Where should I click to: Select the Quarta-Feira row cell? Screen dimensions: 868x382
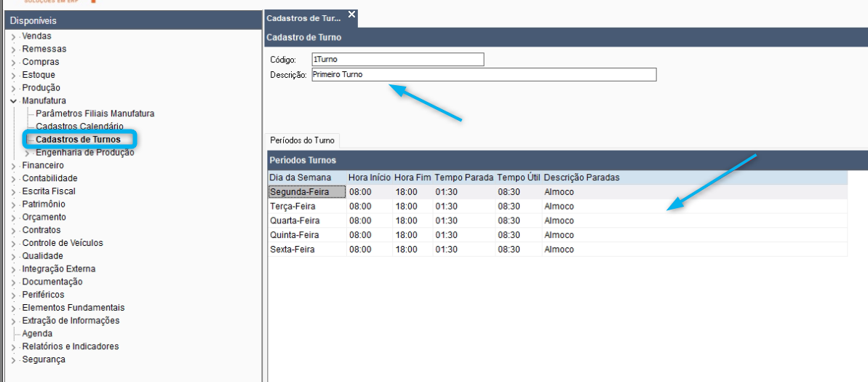pos(307,220)
